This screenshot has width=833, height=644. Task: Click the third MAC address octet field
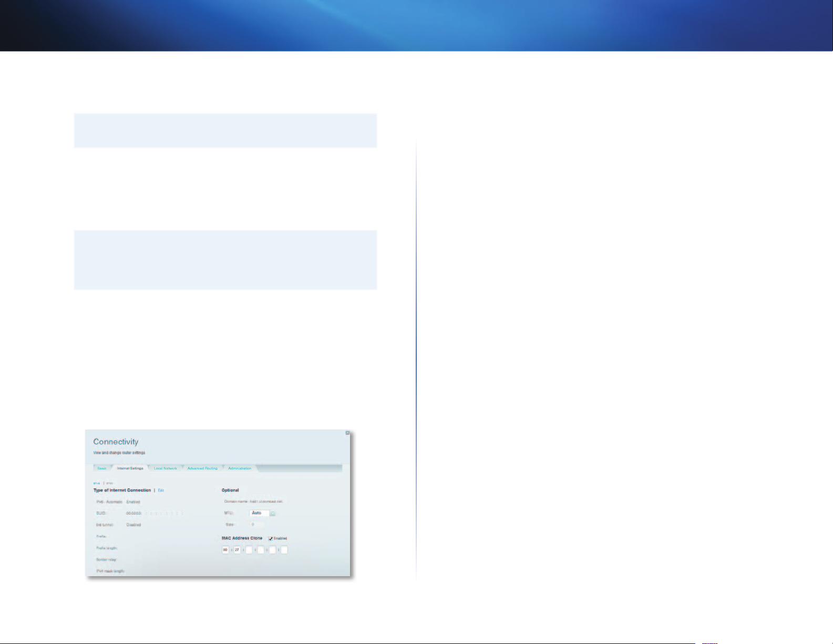[x=249, y=550]
